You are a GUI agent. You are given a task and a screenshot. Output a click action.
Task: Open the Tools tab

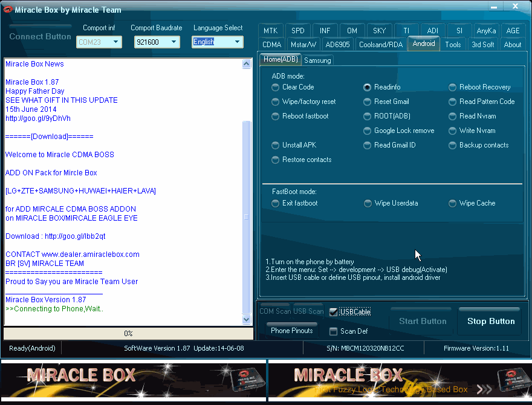453,45
